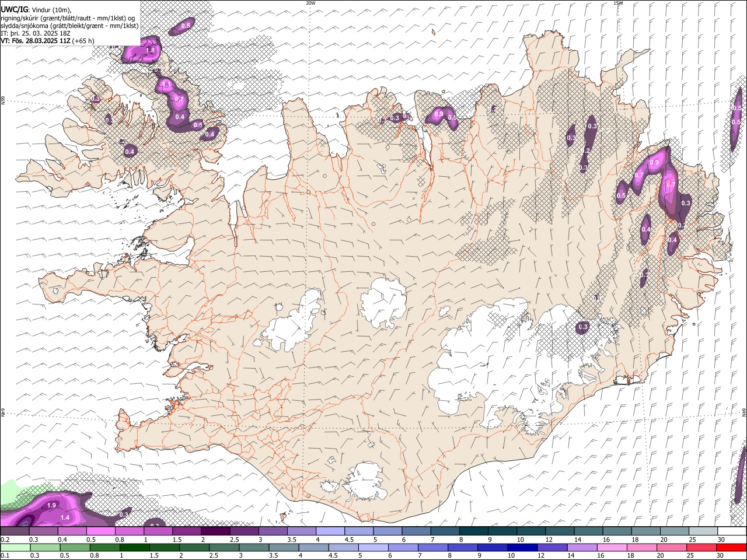The height and width of the screenshot is (560, 747).
Task: Click the bright pink 0.5 swatch, upper legend row
Action: click(101, 531)
